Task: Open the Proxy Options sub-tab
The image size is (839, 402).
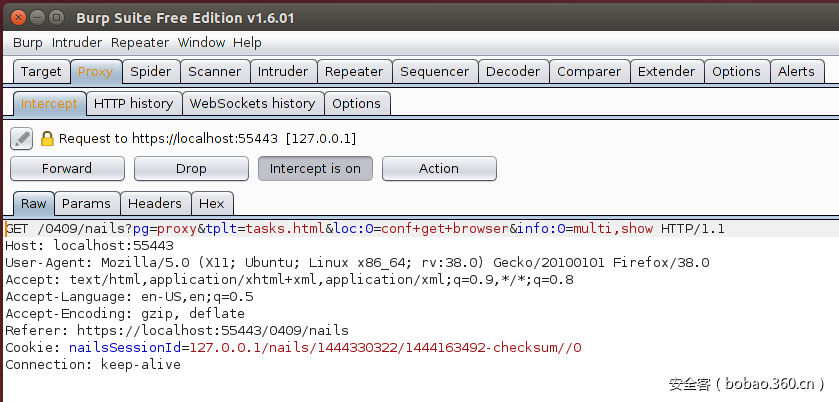Action: pyautogui.click(x=357, y=104)
